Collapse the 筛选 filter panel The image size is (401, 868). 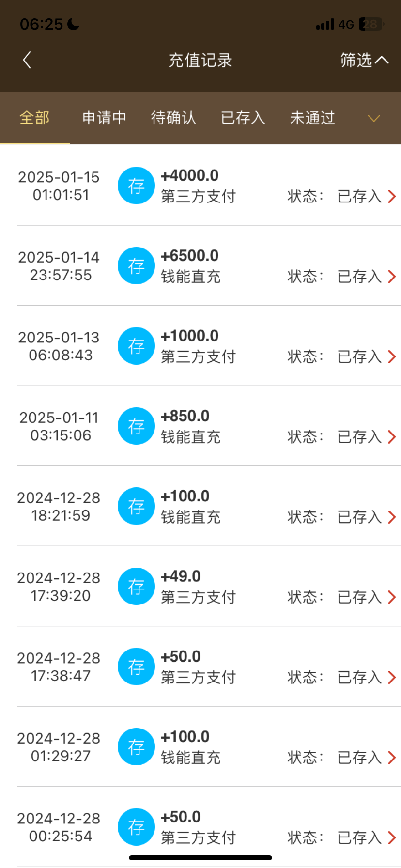(364, 60)
